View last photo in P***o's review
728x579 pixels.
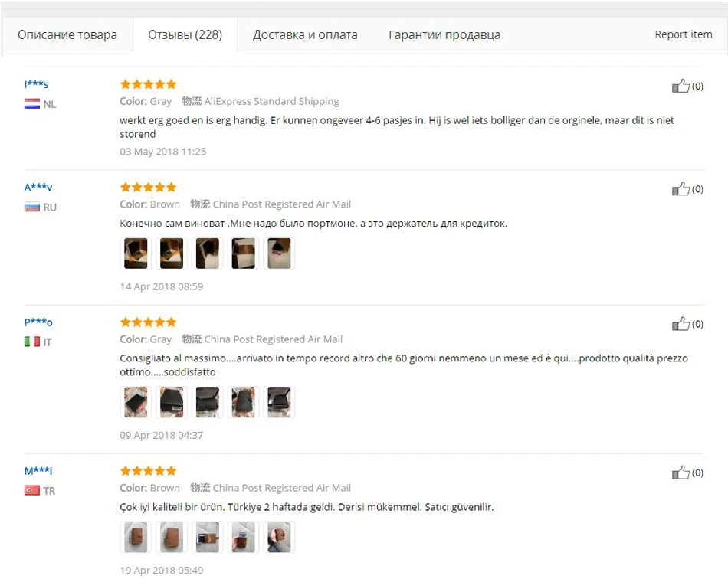tap(279, 402)
